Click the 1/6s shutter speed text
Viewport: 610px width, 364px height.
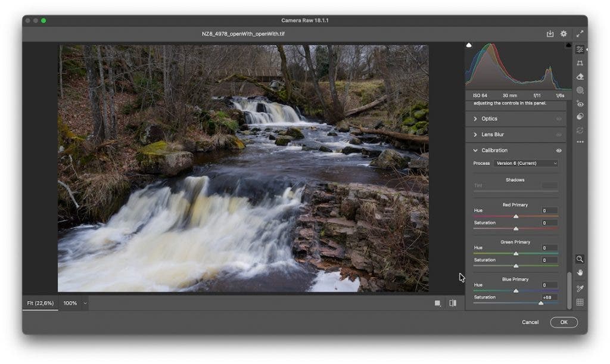coord(560,95)
